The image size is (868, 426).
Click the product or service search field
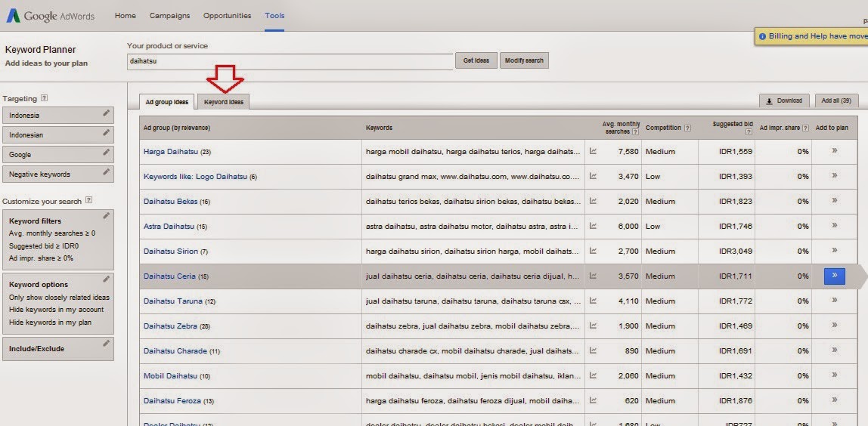(x=290, y=61)
